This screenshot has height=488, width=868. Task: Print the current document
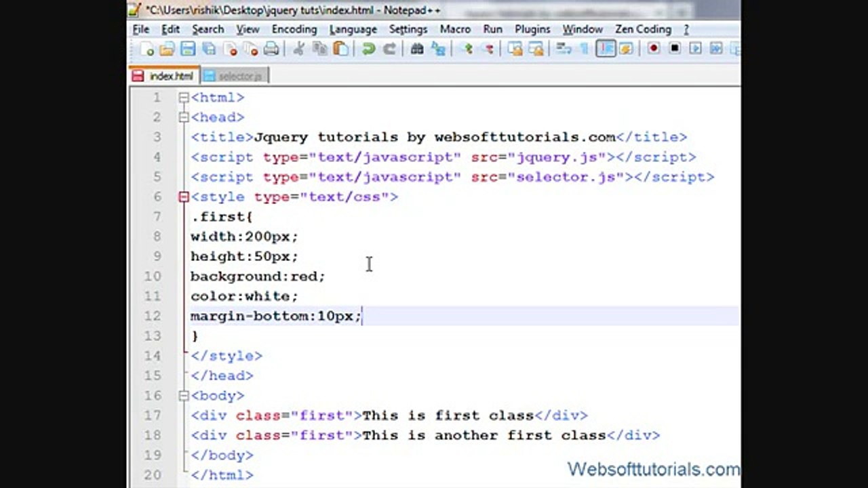pyautogui.click(x=271, y=49)
